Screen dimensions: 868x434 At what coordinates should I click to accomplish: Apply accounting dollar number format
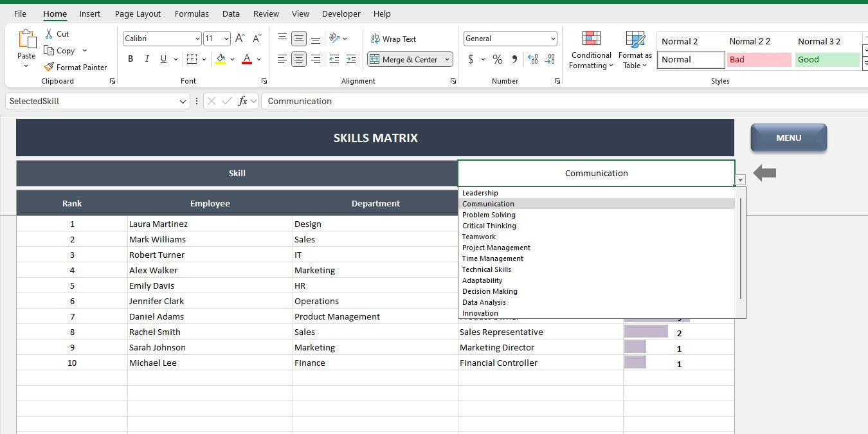[471, 59]
